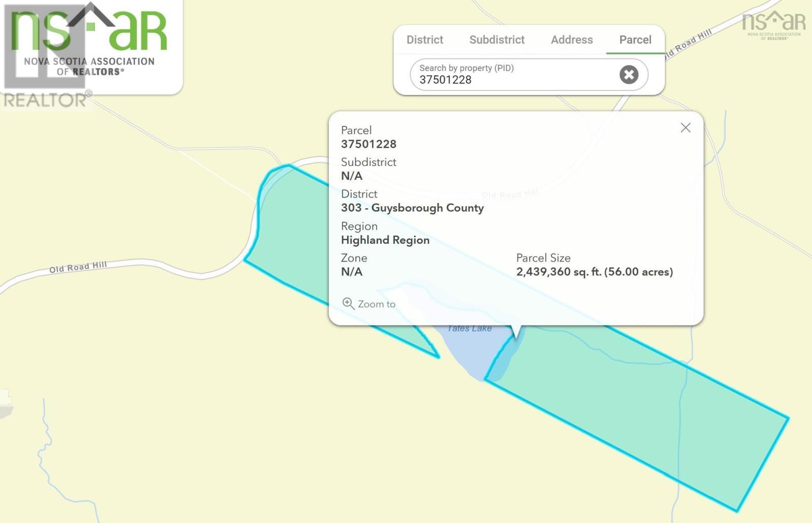Select the parcel section east of Tates Lake
The height and width of the screenshot is (523, 812).
[x=634, y=406]
